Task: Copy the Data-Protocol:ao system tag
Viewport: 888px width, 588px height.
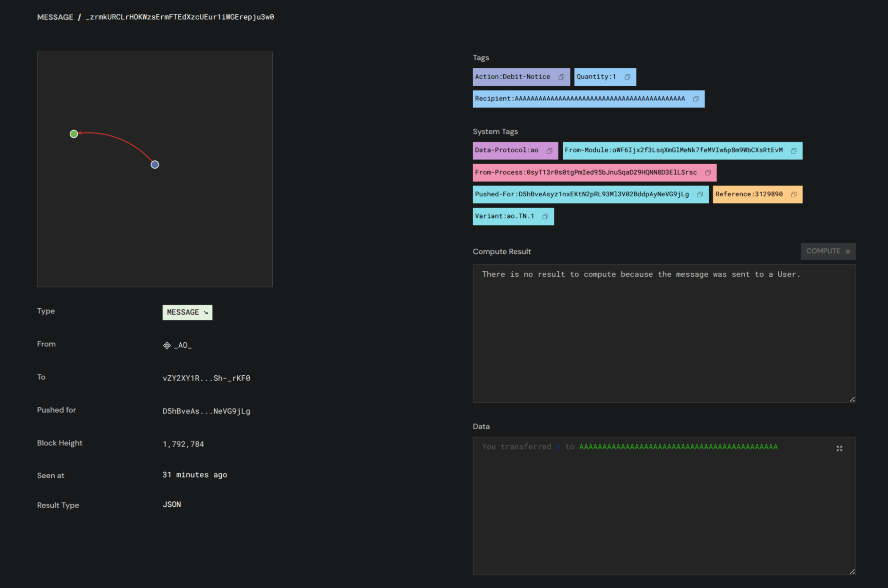Action: point(549,151)
